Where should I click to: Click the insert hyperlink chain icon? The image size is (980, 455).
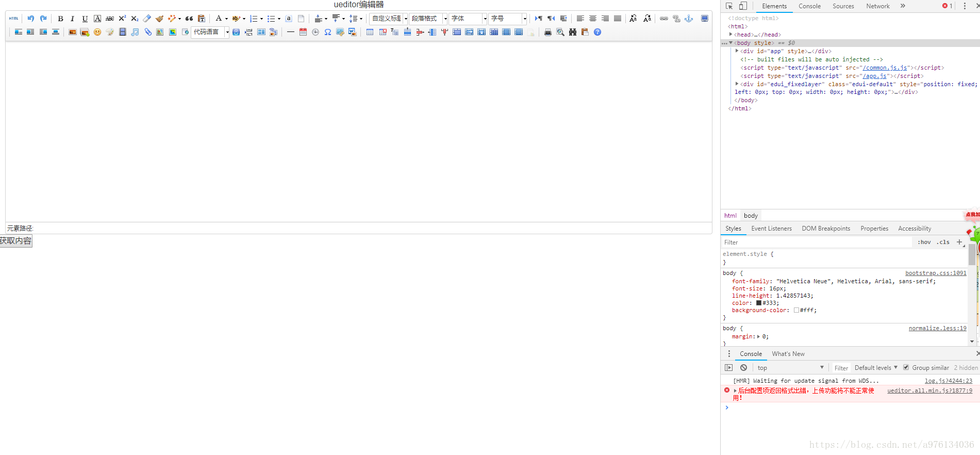pos(664,19)
